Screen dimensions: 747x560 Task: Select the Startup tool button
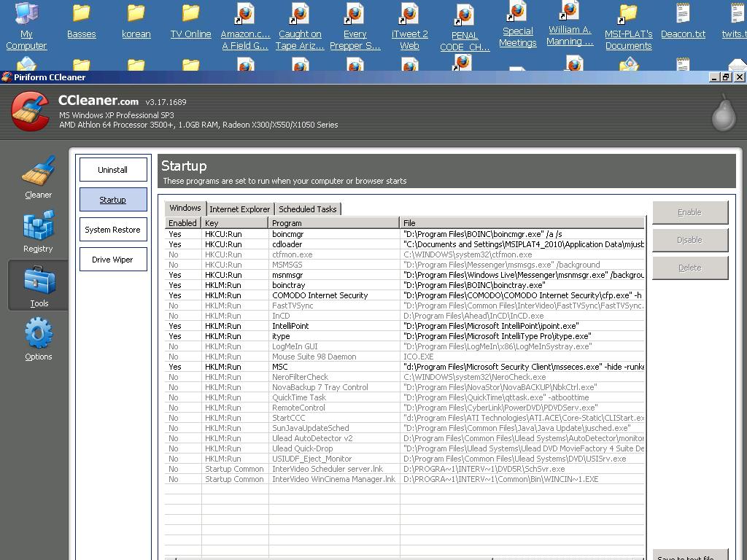(x=113, y=200)
